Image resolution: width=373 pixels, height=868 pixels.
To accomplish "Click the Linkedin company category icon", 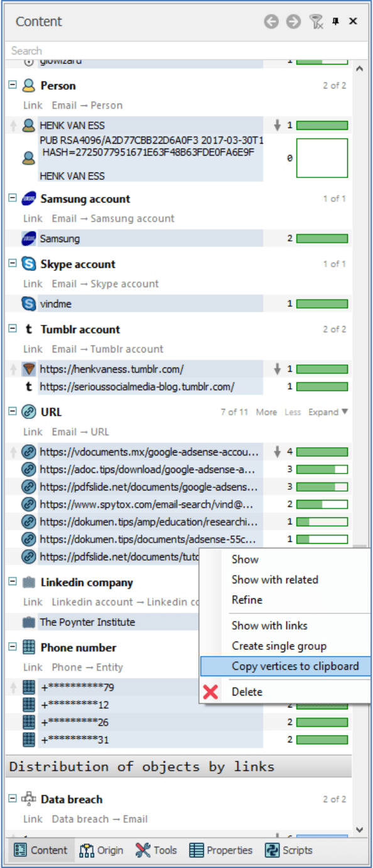I will click(x=28, y=583).
